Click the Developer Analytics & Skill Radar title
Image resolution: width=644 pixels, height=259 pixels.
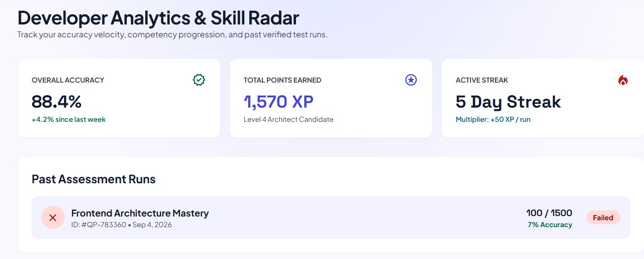pos(158,18)
